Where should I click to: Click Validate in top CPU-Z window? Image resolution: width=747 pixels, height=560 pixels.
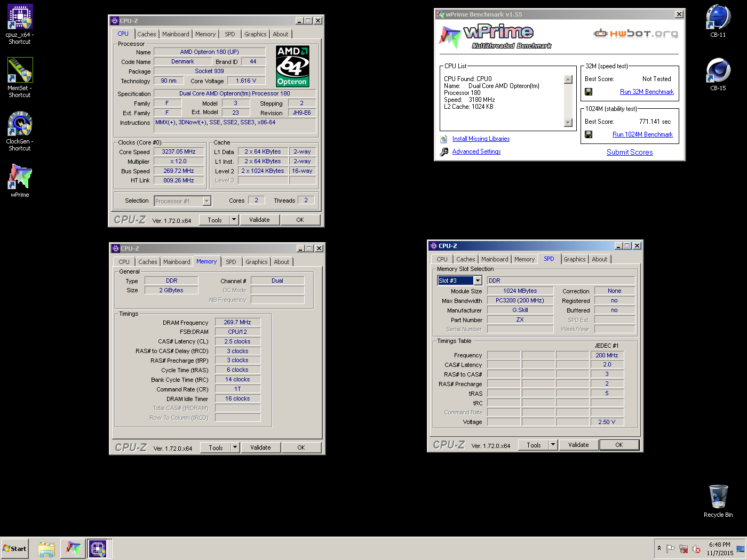(x=259, y=220)
